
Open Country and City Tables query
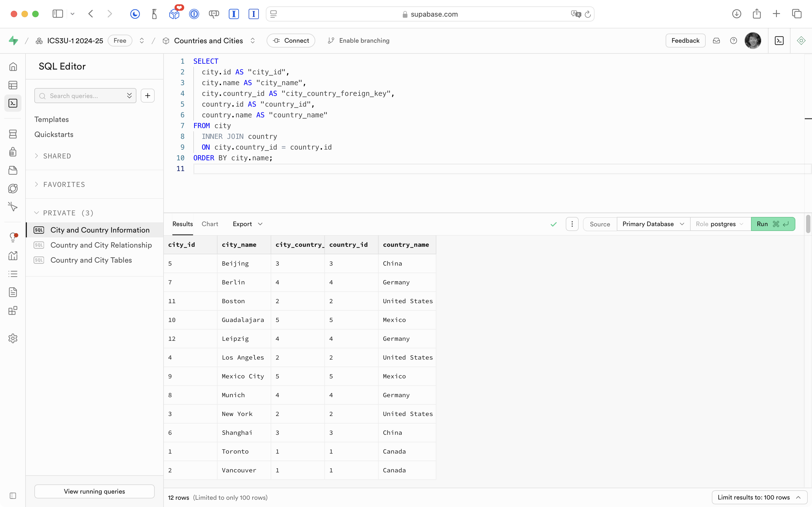click(91, 260)
